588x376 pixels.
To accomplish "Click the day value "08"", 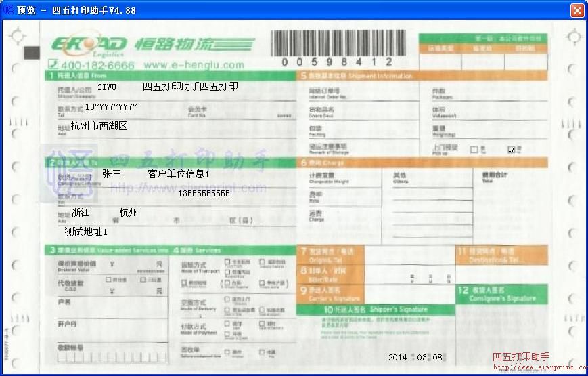I will 438,358.
